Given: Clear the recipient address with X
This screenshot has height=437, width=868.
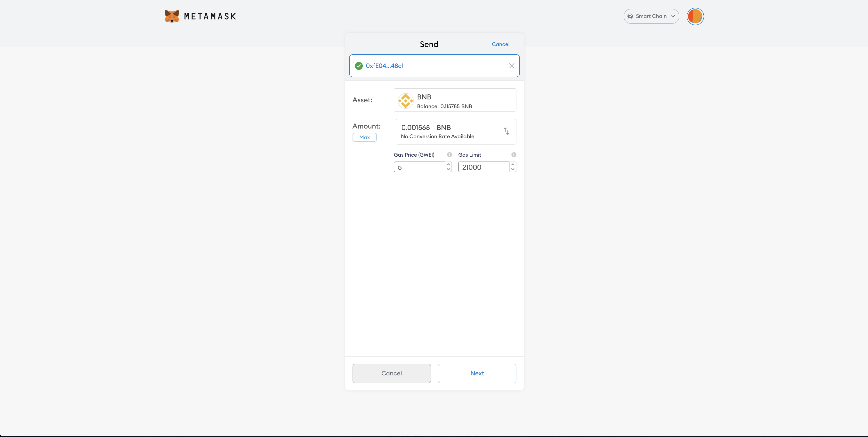Looking at the screenshot, I should (512, 66).
